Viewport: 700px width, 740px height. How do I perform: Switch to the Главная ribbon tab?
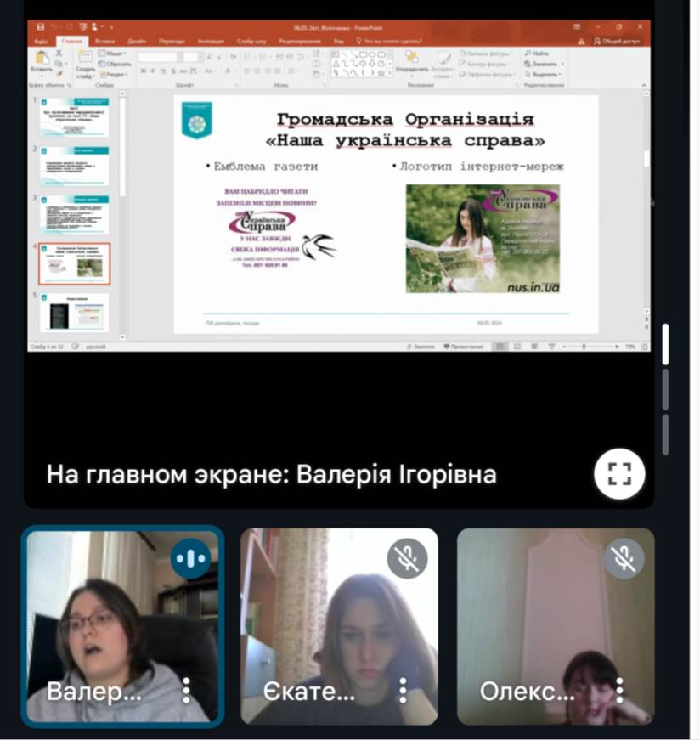[x=71, y=42]
